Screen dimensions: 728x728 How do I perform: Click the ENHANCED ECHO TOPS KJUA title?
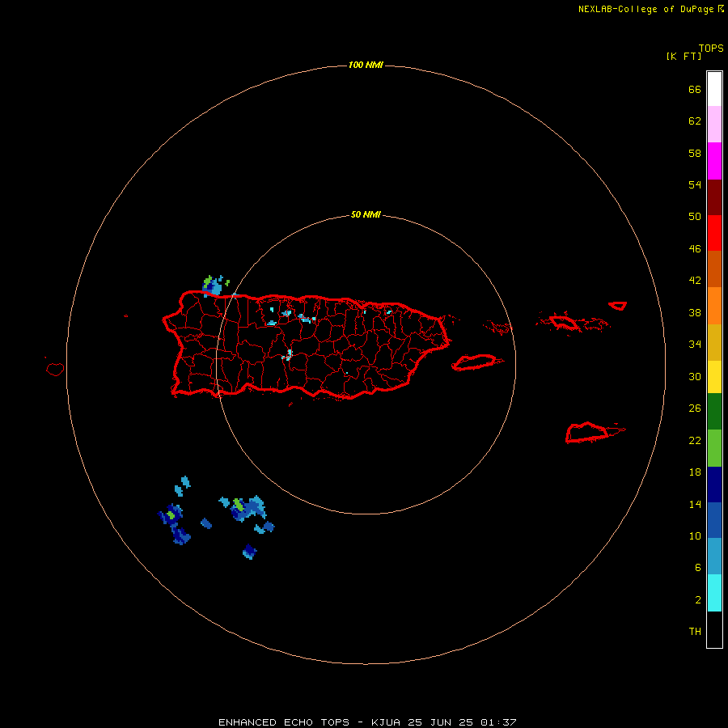(x=367, y=722)
